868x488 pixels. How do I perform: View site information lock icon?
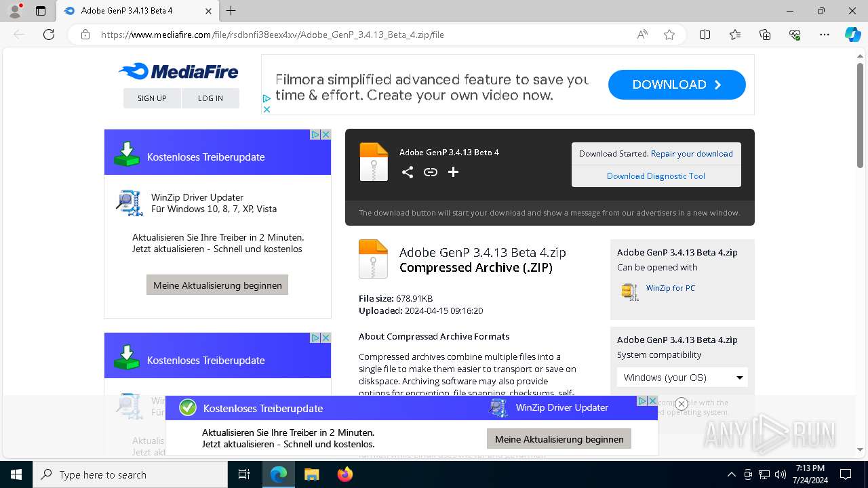pos(85,35)
